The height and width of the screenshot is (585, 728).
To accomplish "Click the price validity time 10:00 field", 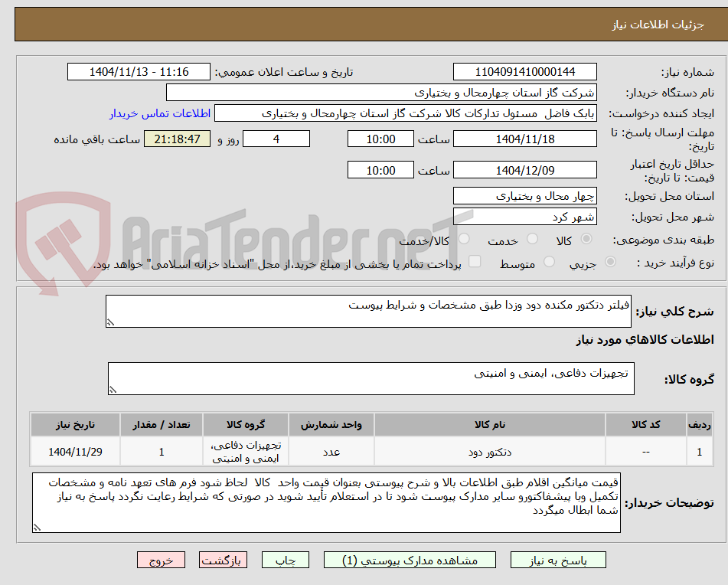I will point(380,170).
